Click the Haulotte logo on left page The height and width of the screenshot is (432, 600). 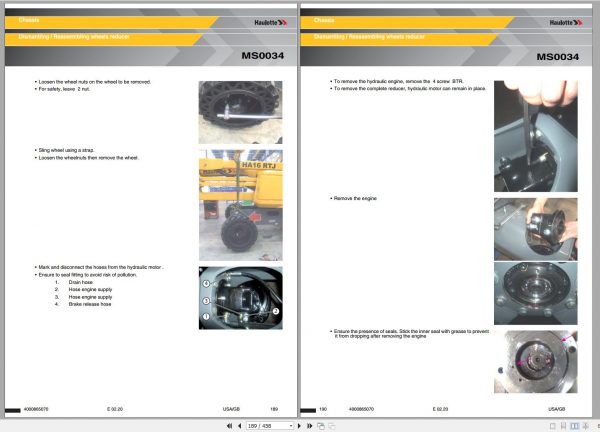pos(271,23)
